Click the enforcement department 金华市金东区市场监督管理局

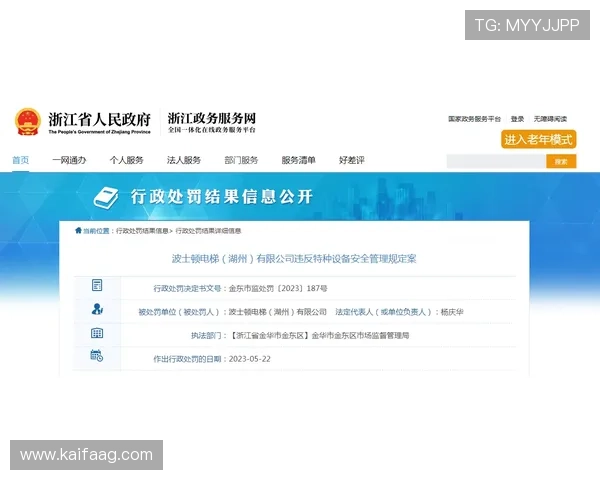[x=360, y=336]
